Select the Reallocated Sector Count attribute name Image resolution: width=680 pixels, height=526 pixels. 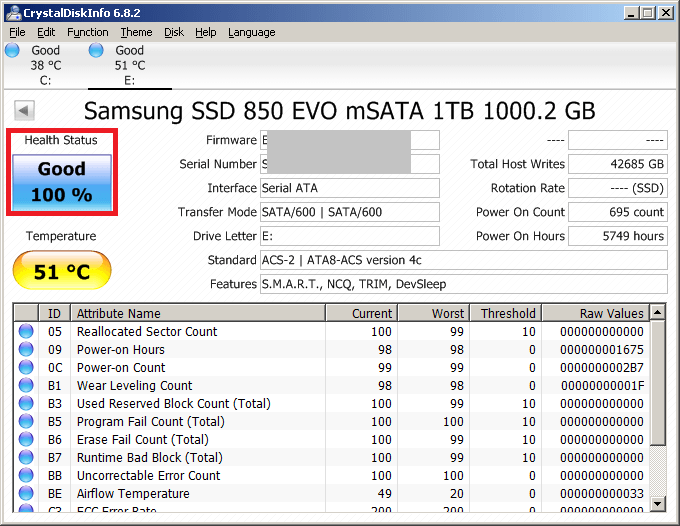coord(147,331)
